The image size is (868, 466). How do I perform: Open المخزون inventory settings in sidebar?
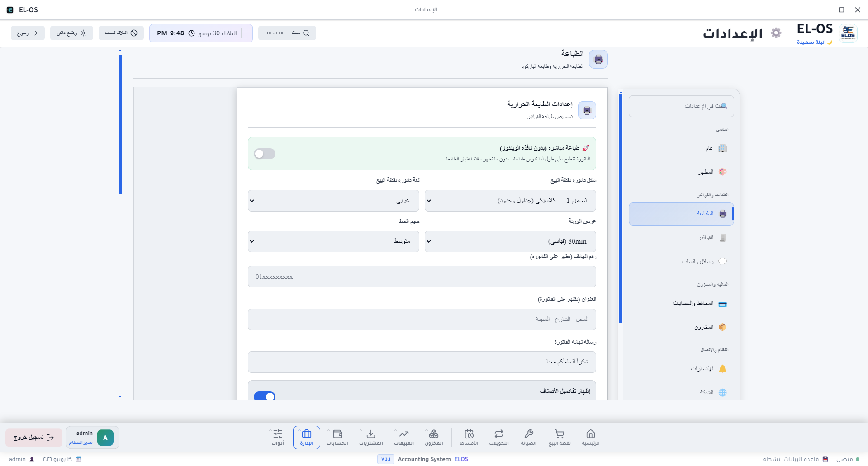click(681, 327)
